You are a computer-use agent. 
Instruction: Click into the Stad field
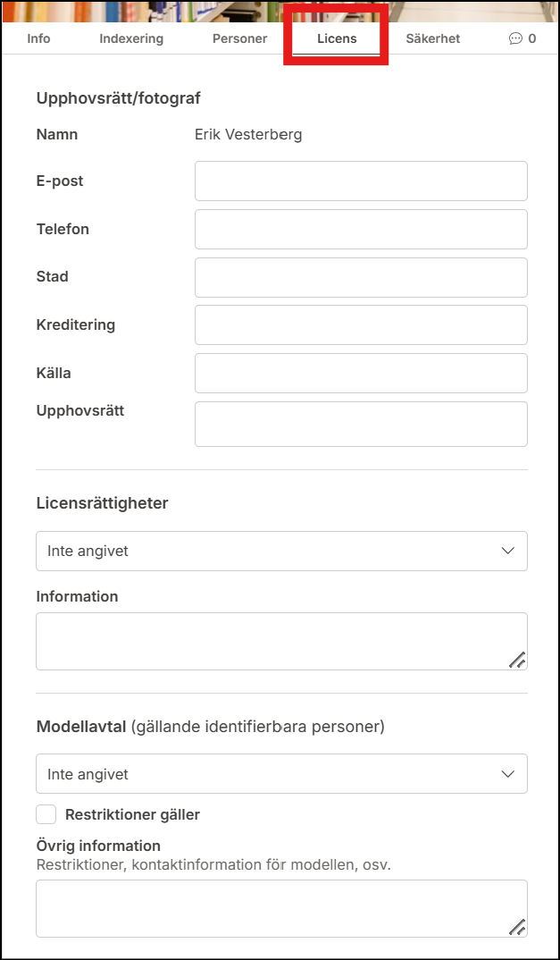[361, 277]
